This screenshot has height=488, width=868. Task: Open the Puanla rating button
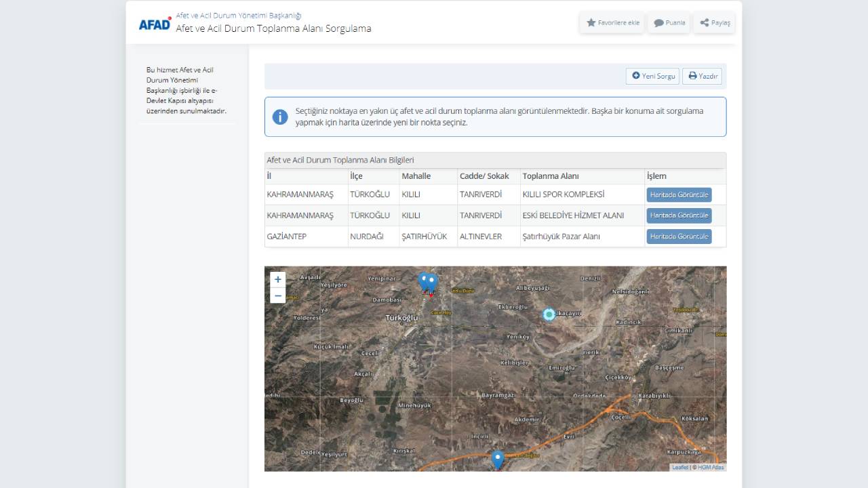[x=669, y=22]
